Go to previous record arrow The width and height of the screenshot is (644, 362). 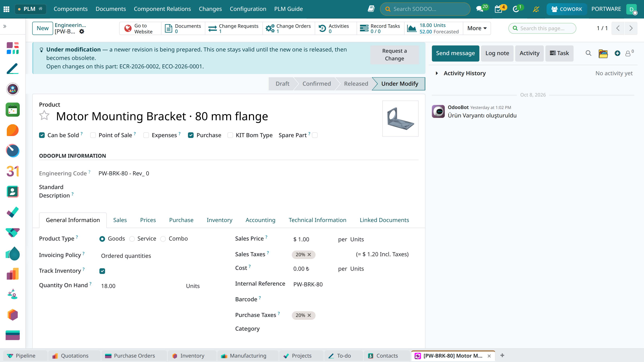tap(618, 28)
